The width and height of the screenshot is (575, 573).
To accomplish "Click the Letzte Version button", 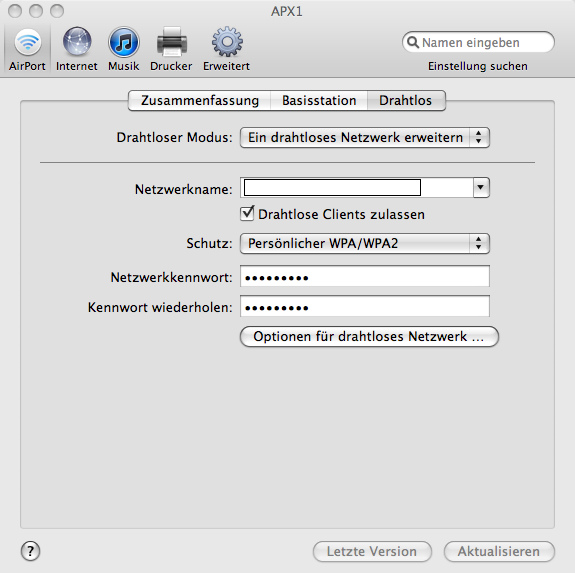I will (x=372, y=551).
